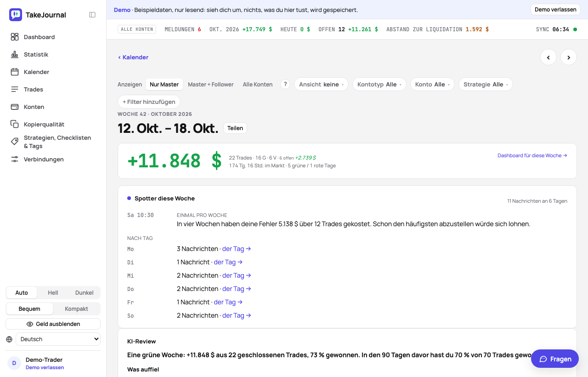Open Dashboard via its grid icon

(x=15, y=37)
